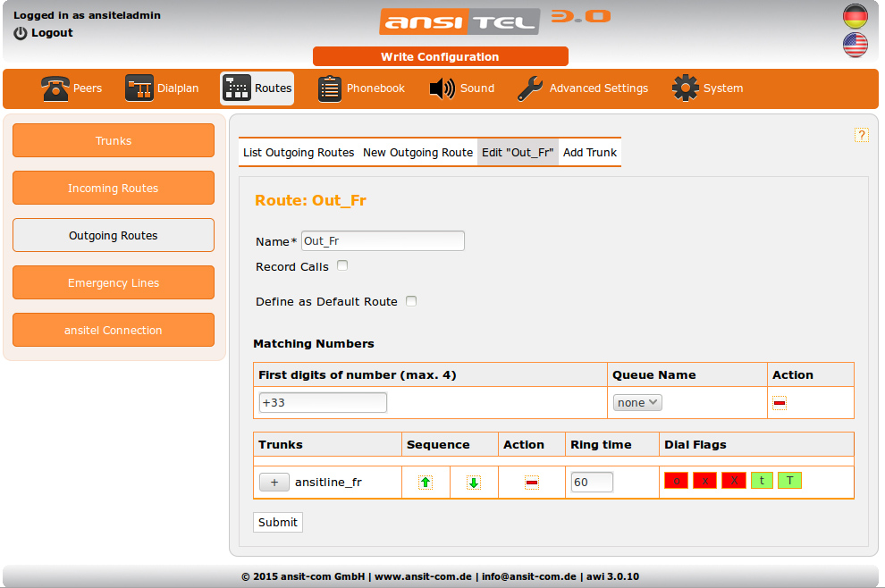Viewport: 885px width, 588px height.
Task: Open the Peers section
Action: click(72, 88)
